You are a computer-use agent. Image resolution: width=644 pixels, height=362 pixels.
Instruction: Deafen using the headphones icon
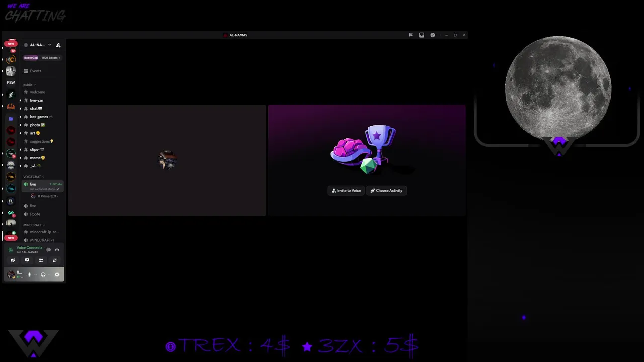(43, 275)
